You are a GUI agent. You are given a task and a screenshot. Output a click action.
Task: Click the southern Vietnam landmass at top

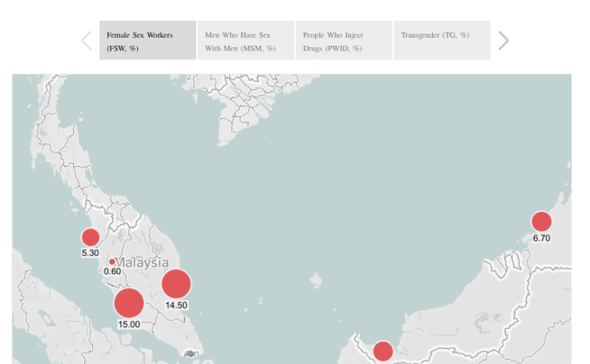tap(249, 112)
